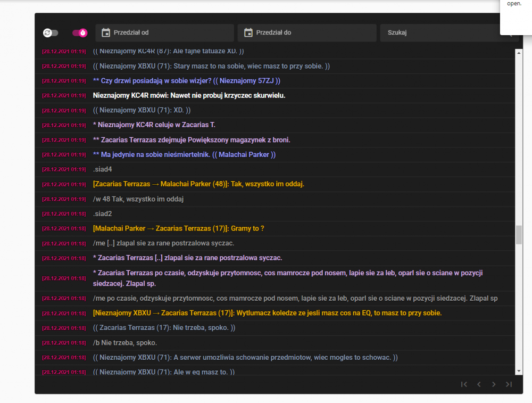The height and width of the screenshot is (403, 532).
Task: Click the '/me [..] zlapal sie za rane' entry
Action: click(x=163, y=243)
